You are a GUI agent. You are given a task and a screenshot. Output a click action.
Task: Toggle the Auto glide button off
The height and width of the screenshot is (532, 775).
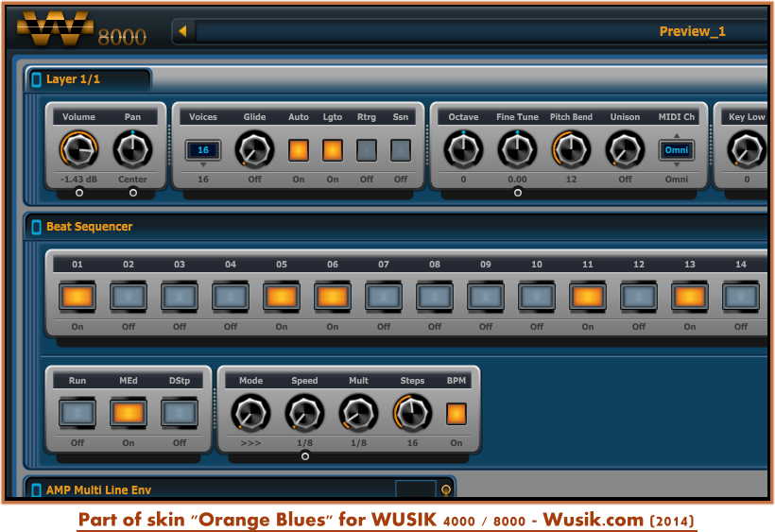coord(299,149)
